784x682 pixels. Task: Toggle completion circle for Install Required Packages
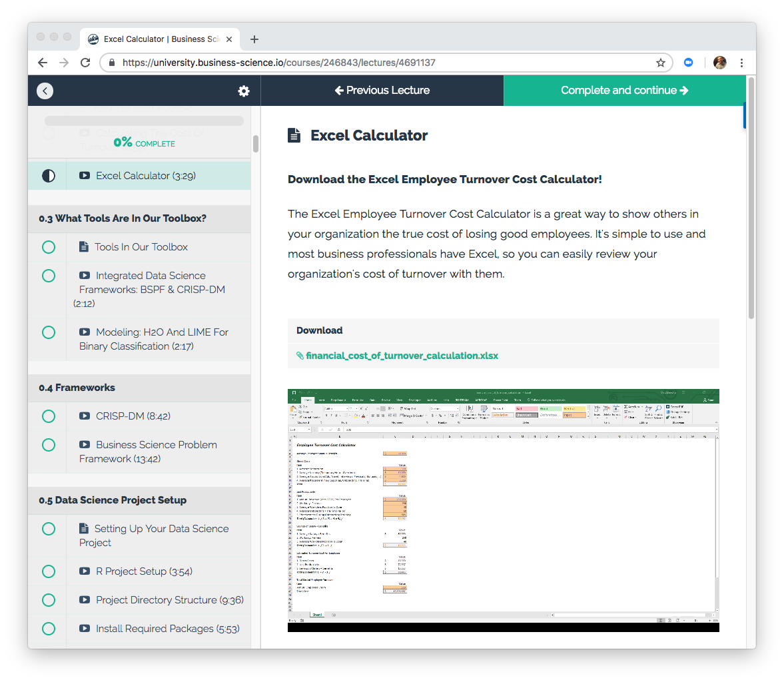tap(49, 629)
